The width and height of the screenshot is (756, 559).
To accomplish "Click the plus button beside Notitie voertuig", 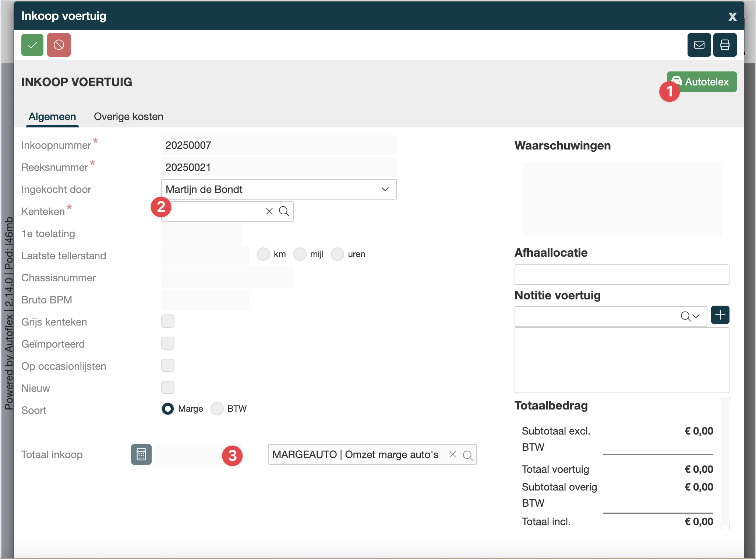I will point(720,315).
